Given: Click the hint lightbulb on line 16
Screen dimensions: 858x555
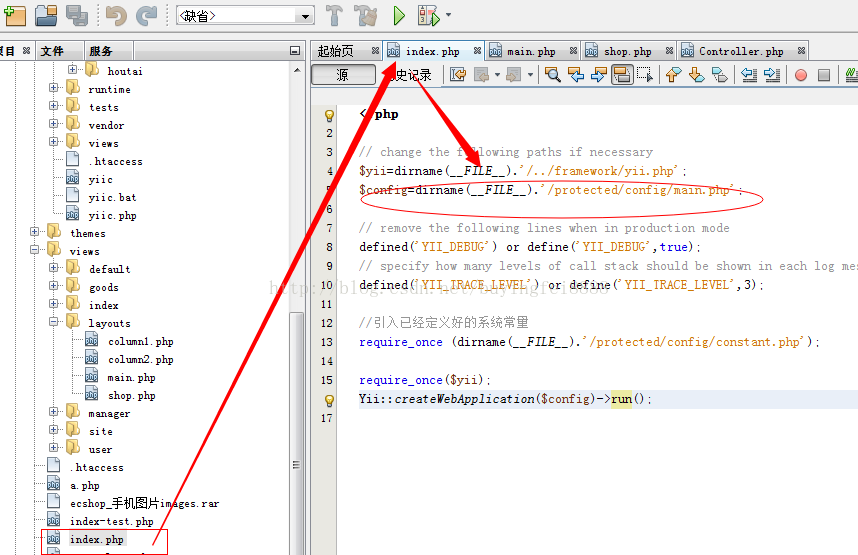Looking at the screenshot, I should [329, 401].
